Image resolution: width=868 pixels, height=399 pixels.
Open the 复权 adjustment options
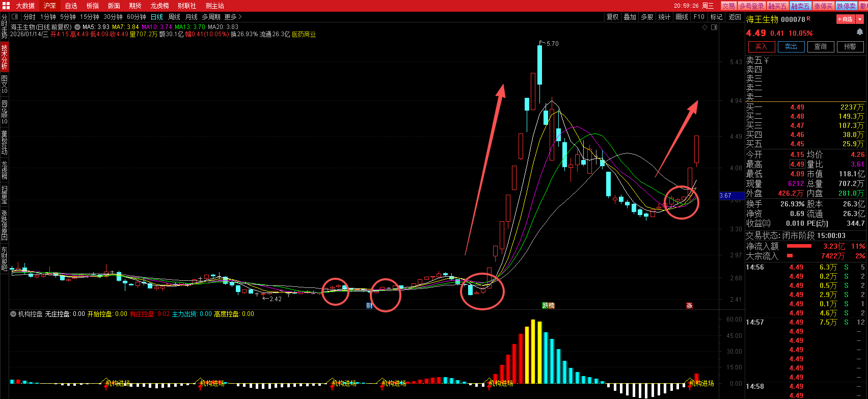613,17
